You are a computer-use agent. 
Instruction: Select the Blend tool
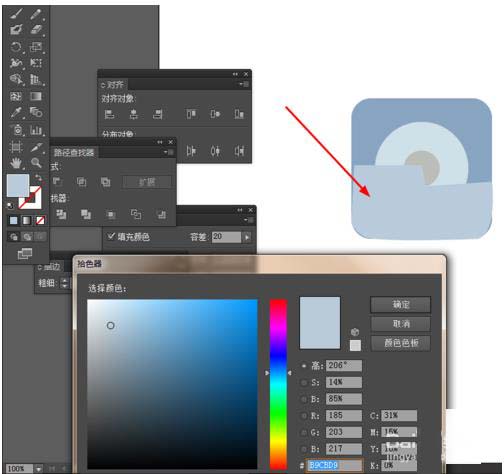36,112
